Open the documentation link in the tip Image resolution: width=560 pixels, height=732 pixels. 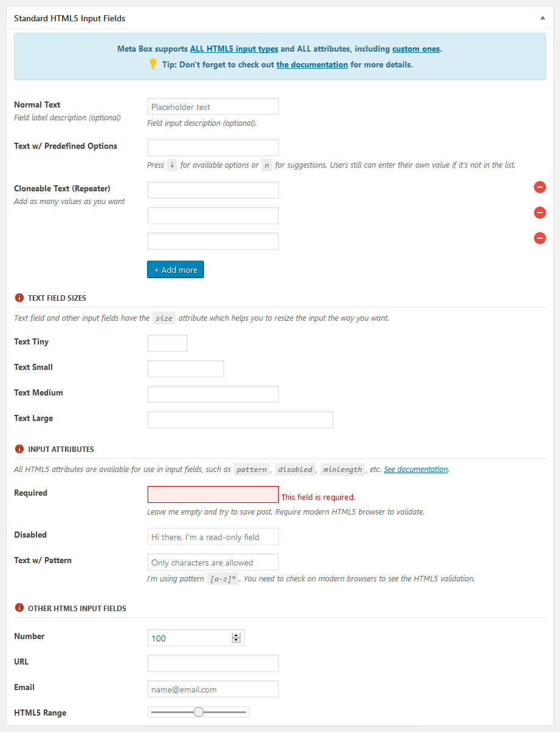click(x=312, y=64)
